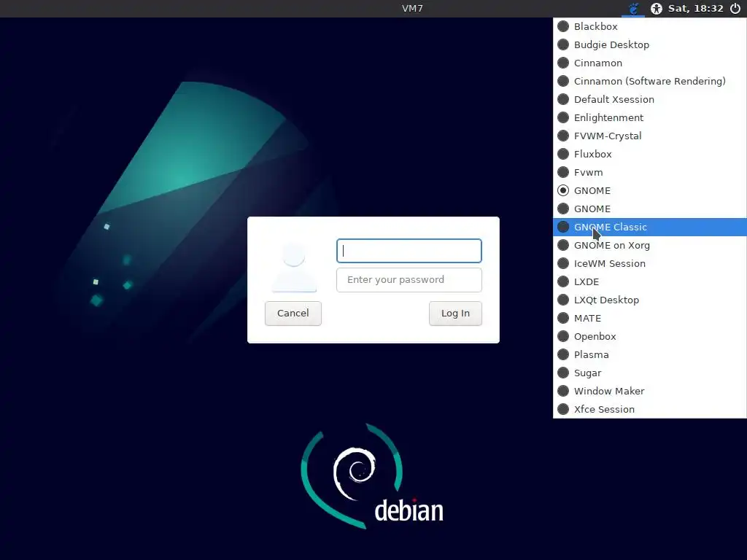Choose the Sugar session
The width and height of the screenshot is (747, 560).
[650, 373]
